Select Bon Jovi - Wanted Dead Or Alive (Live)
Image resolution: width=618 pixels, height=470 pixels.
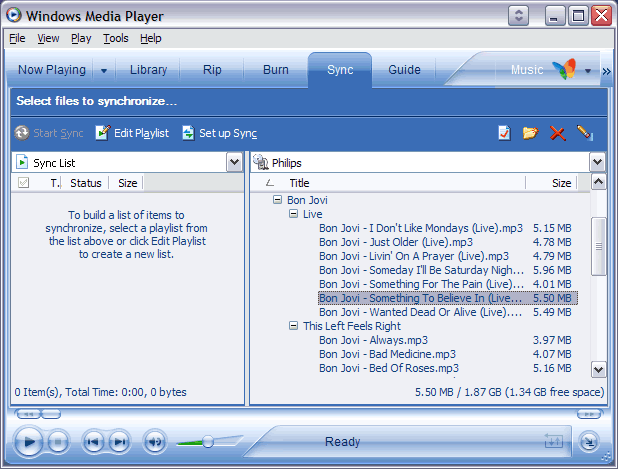pyautogui.click(x=448, y=312)
